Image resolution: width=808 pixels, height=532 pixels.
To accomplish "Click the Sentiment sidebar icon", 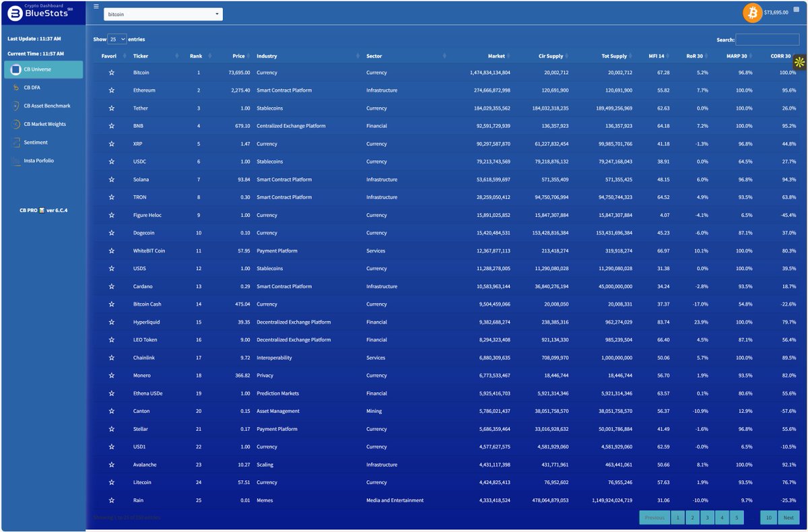I will coord(16,142).
